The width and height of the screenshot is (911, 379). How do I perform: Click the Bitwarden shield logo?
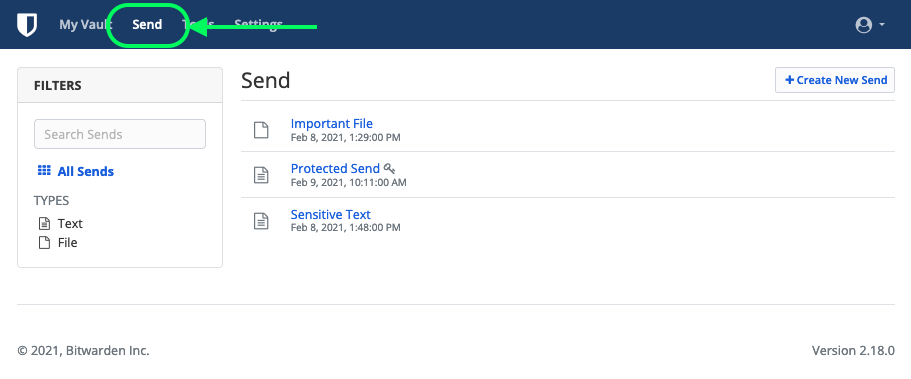[x=27, y=25]
